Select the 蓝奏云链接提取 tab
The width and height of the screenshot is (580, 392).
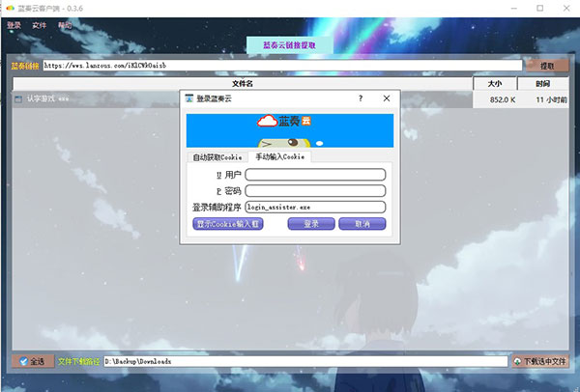click(x=290, y=44)
